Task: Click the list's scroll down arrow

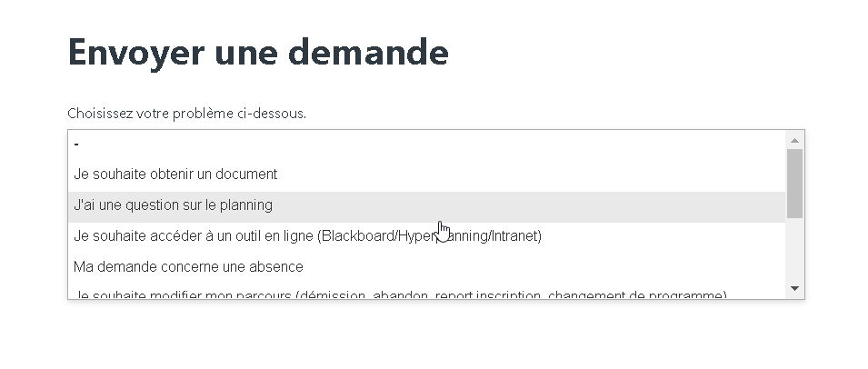Action: 794,288
